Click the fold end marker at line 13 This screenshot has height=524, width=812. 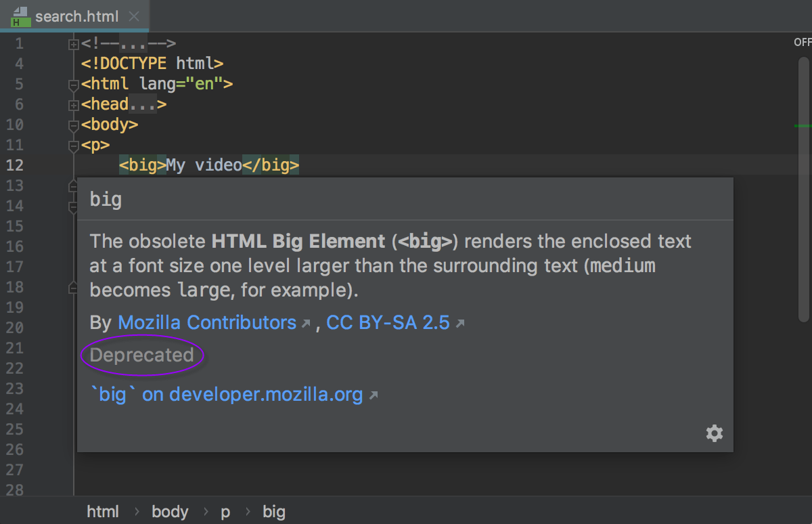click(x=73, y=185)
